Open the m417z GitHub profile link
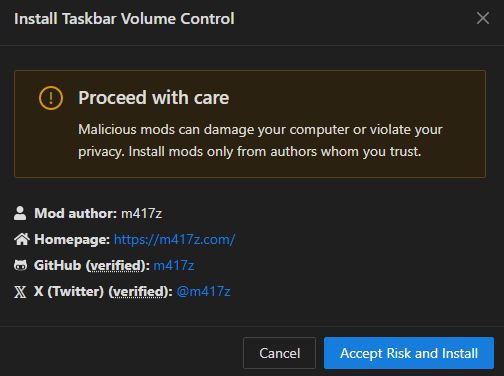The width and height of the screenshot is (504, 376). pyautogui.click(x=174, y=265)
